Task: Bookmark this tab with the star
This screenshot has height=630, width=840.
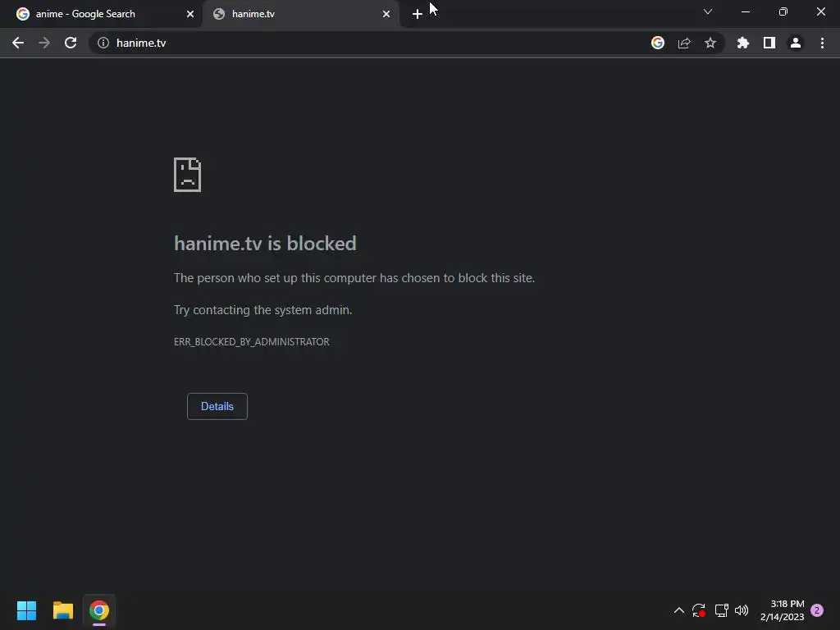Action: (x=710, y=43)
